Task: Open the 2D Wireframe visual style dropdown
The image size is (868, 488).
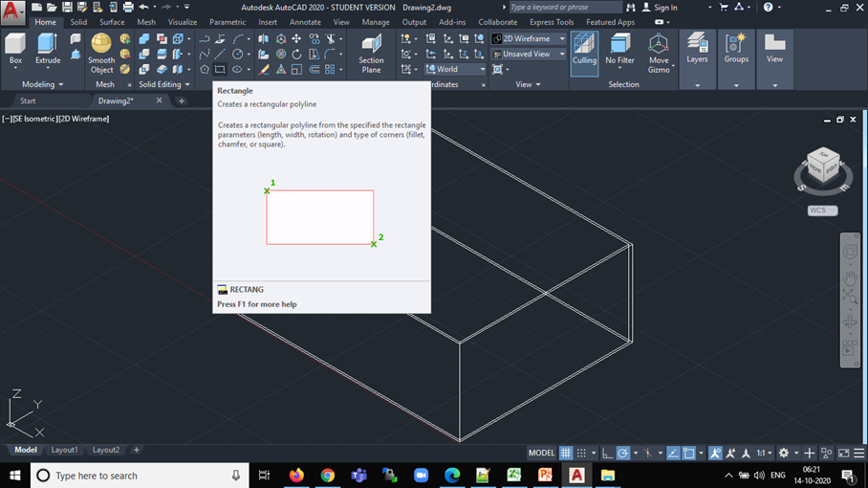Action: tap(529, 39)
